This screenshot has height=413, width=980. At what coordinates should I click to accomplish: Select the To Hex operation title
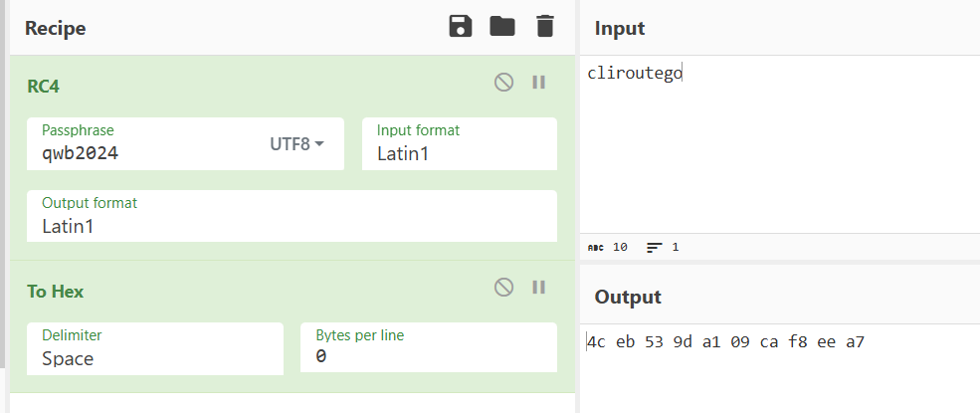(56, 292)
